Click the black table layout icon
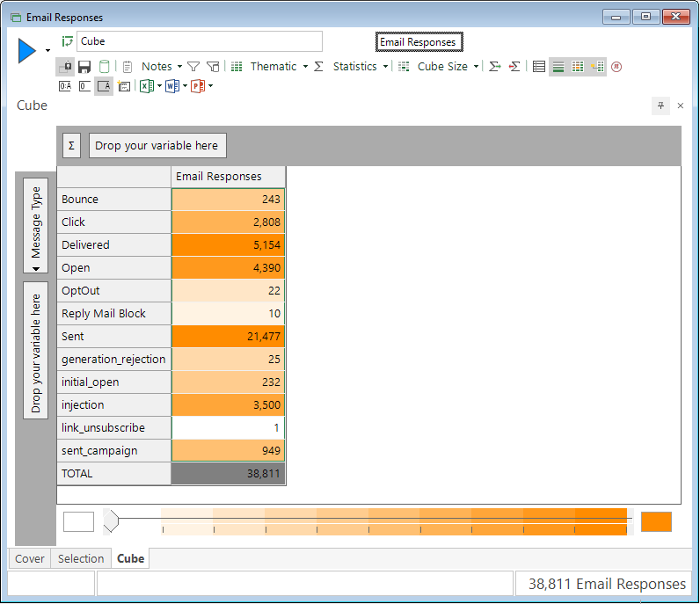Viewport: 700px width, 604px height. click(x=539, y=67)
